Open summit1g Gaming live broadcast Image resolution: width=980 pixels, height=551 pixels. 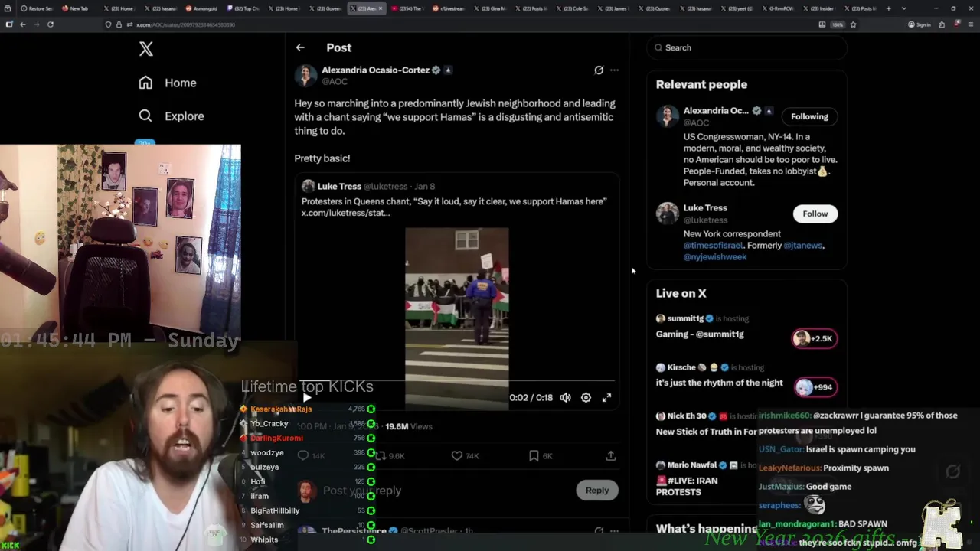(x=700, y=334)
